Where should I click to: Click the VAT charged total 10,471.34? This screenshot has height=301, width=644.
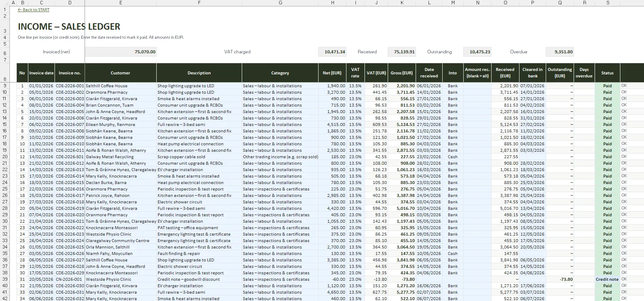pyautogui.click(x=332, y=52)
